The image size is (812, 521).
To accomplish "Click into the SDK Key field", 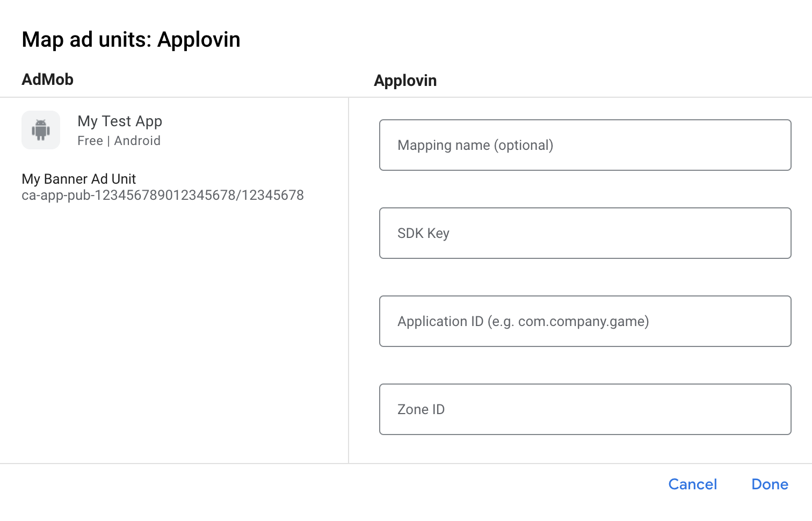I will [x=585, y=233].
